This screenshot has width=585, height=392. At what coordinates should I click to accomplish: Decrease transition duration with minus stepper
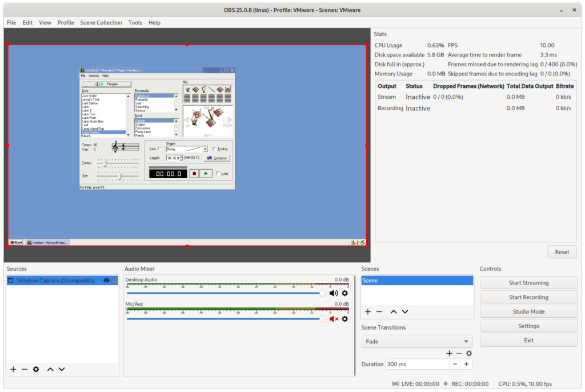(455, 364)
